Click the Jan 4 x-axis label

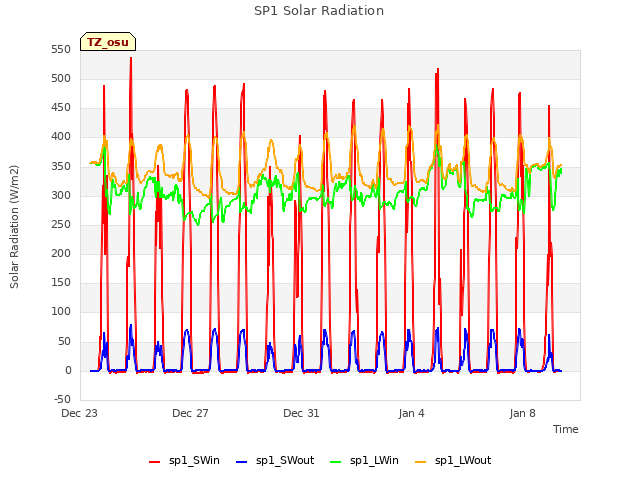tap(411, 413)
